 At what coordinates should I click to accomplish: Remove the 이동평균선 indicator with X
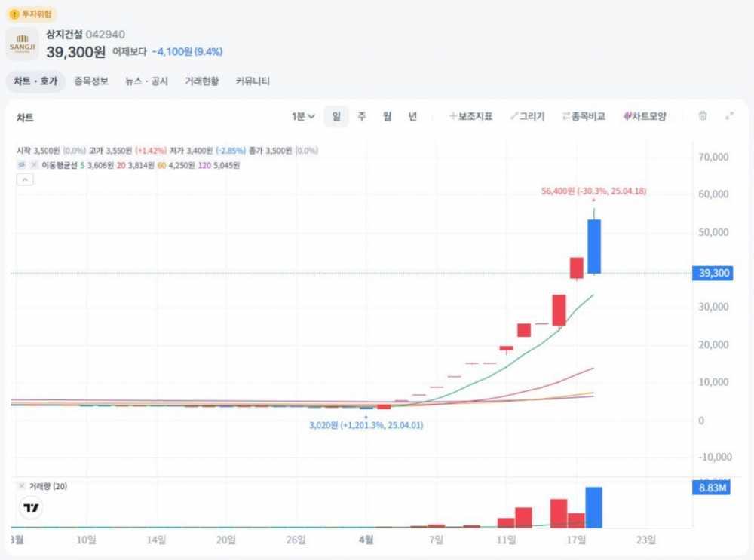34,164
